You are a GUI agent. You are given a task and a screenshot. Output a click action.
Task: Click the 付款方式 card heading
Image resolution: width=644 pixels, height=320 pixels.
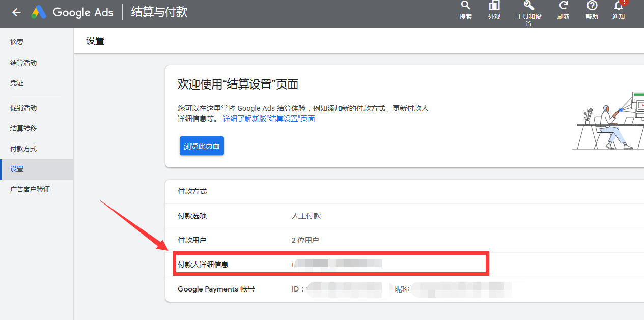(192, 191)
